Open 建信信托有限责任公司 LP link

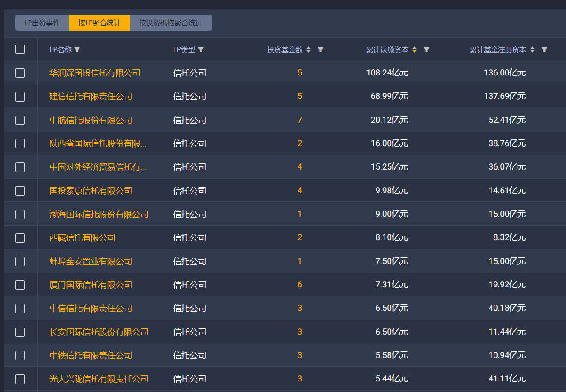tap(91, 96)
